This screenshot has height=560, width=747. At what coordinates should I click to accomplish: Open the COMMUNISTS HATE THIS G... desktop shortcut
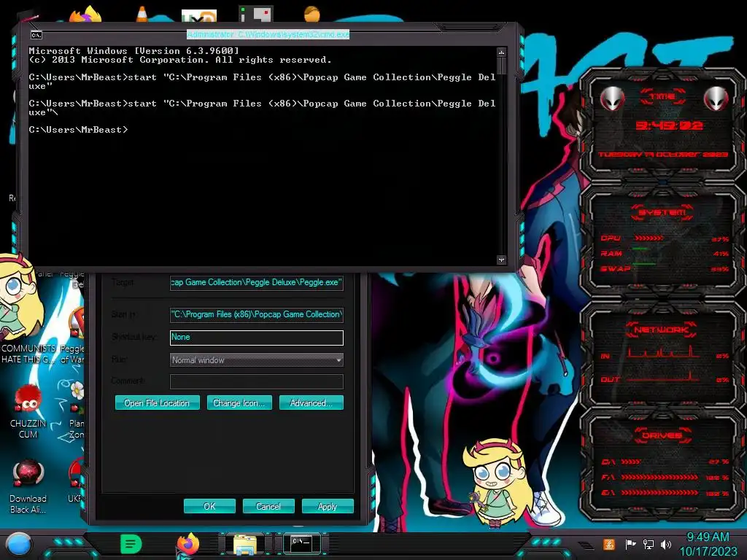click(28, 352)
